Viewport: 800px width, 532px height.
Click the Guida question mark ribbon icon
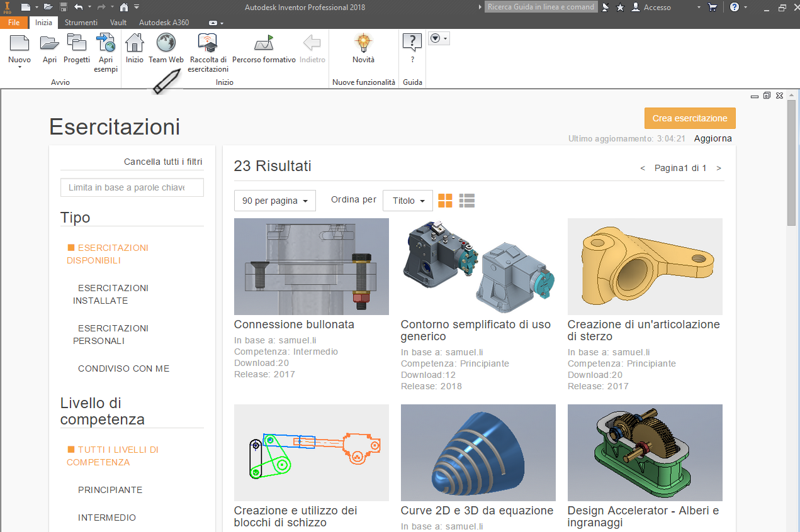412,43
